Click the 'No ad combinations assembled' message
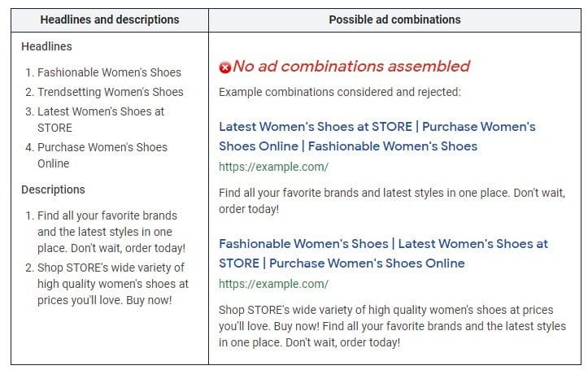This screenshot has width=588, height=370. coord(351,67)
